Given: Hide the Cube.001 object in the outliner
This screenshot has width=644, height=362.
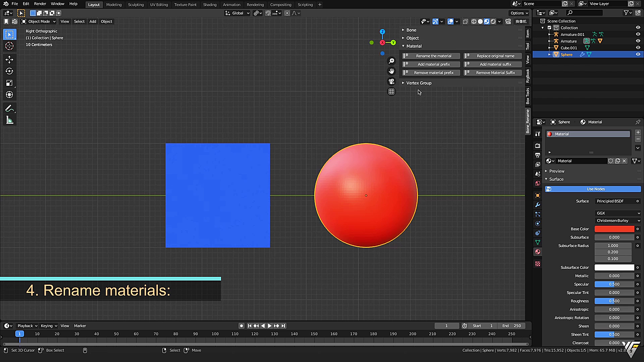Looking at the screenshot, I should point(638,48).
